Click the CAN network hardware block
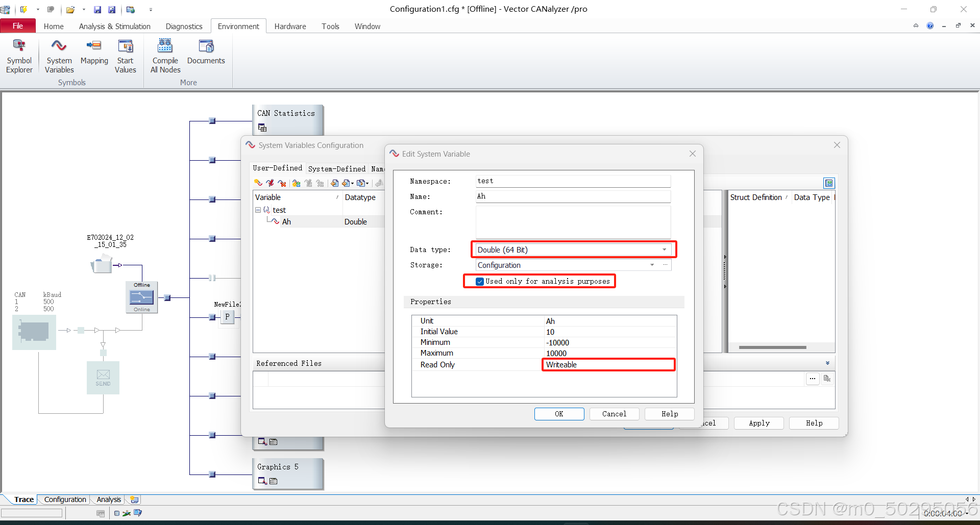Image resolution: width=980 pixels, height=525 pixels. click(34, 332)
